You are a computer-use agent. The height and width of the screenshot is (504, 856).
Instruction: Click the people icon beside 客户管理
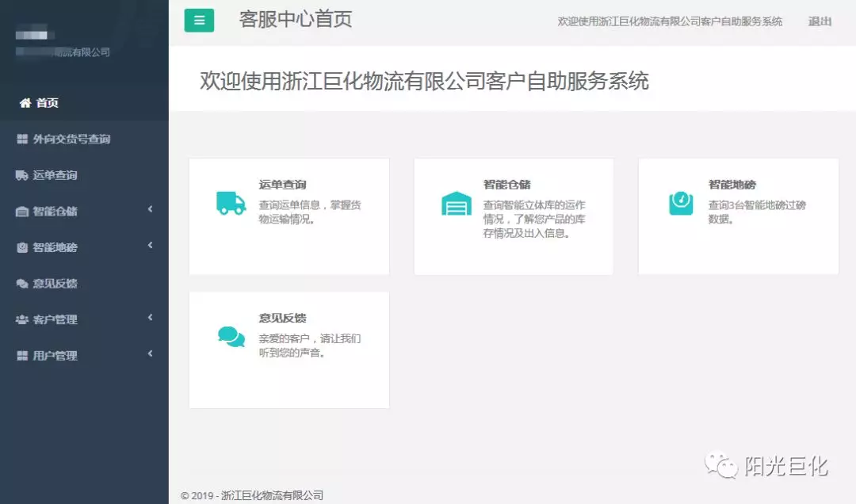tap(22, 319)
